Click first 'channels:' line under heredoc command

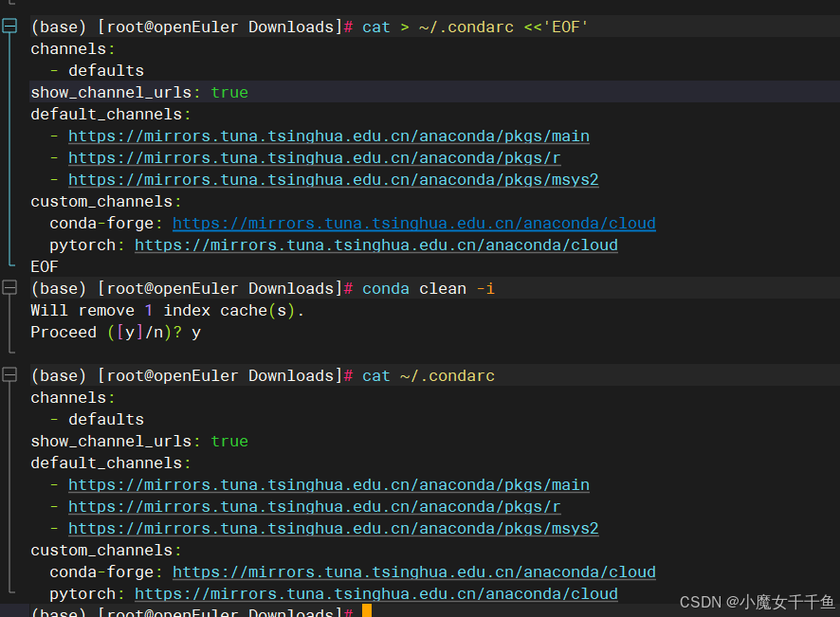[x=73, y=48]
